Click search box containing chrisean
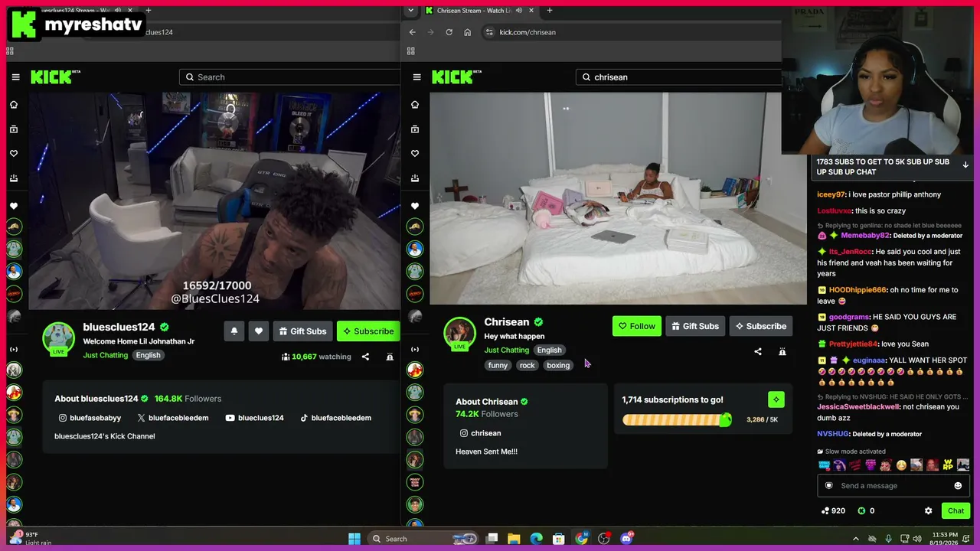Screen dimensions: 980x551 coord(678,77)
